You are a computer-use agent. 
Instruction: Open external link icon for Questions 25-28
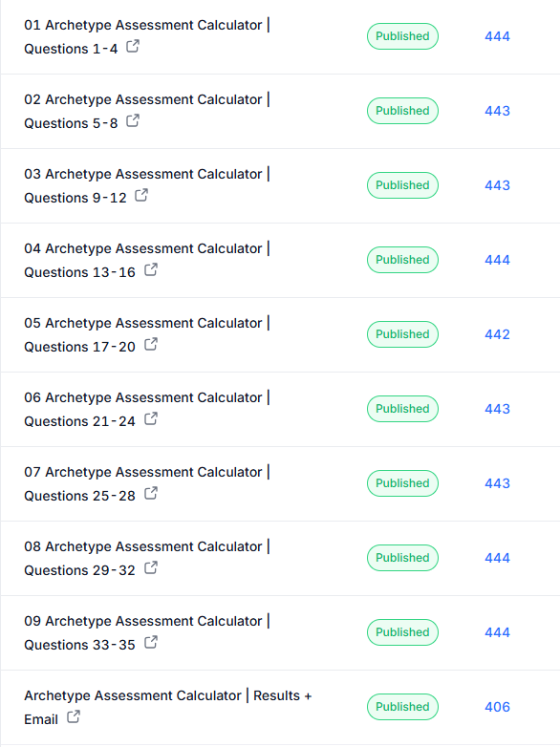point(151,493)
